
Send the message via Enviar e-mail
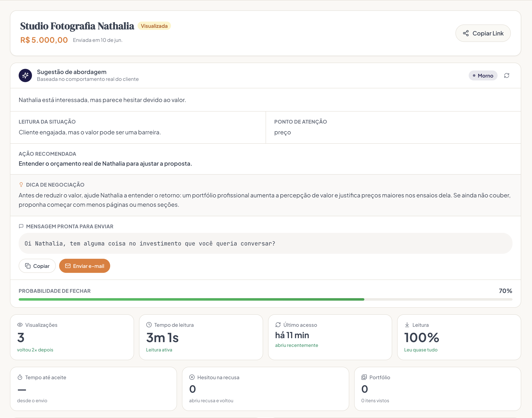tap(84, 266)
